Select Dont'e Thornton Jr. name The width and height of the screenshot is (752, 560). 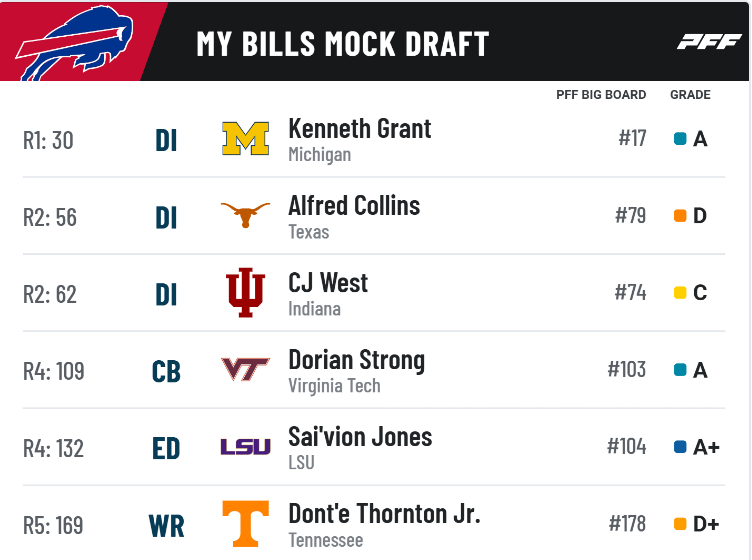coord(384,514)
